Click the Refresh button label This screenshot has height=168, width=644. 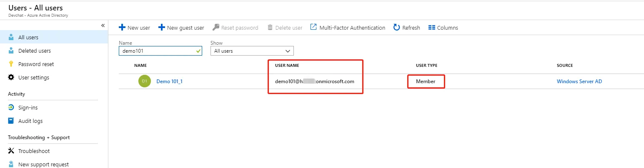[x=411, y=28]
